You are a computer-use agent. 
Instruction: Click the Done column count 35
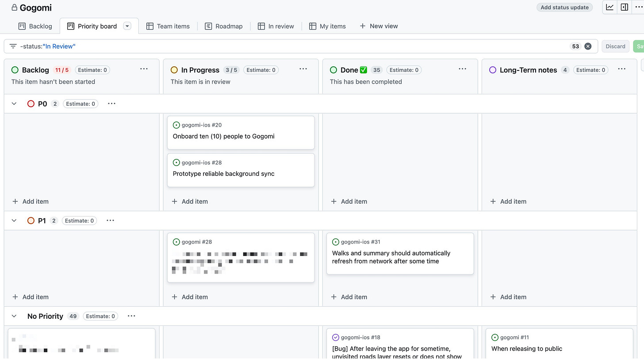tap(377, 70)
